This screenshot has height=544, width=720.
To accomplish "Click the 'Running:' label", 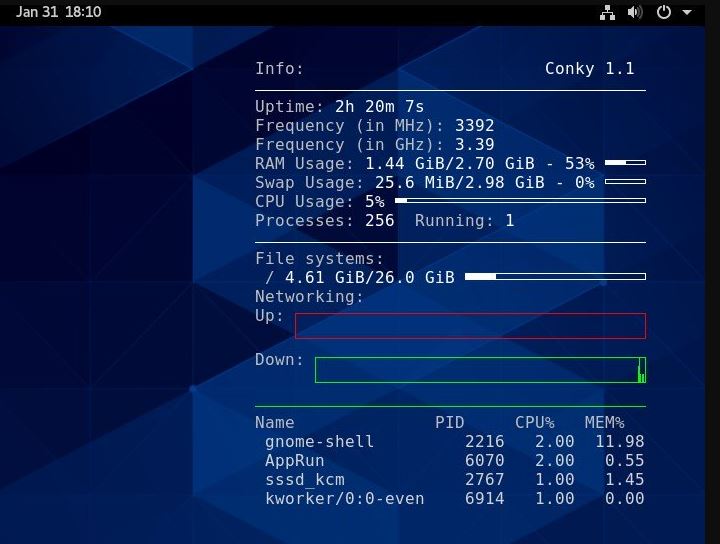I will [x=454, y=221].
